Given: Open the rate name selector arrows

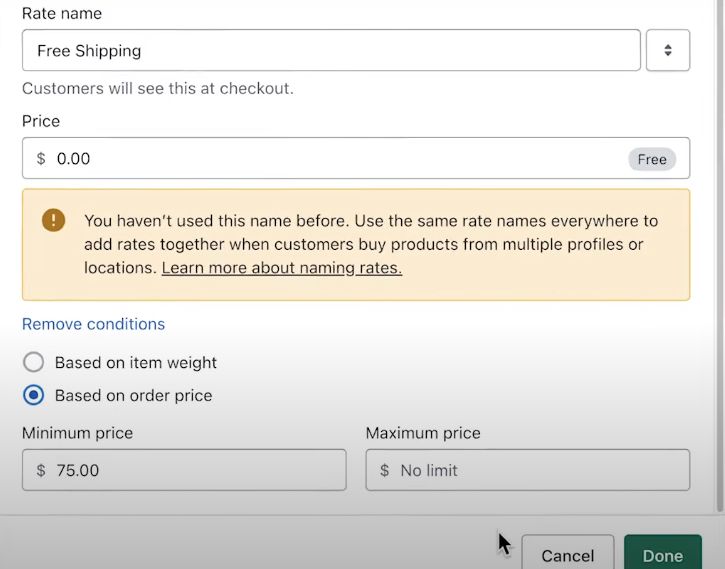Looking at the screenshot, I should tap(668, 50).
